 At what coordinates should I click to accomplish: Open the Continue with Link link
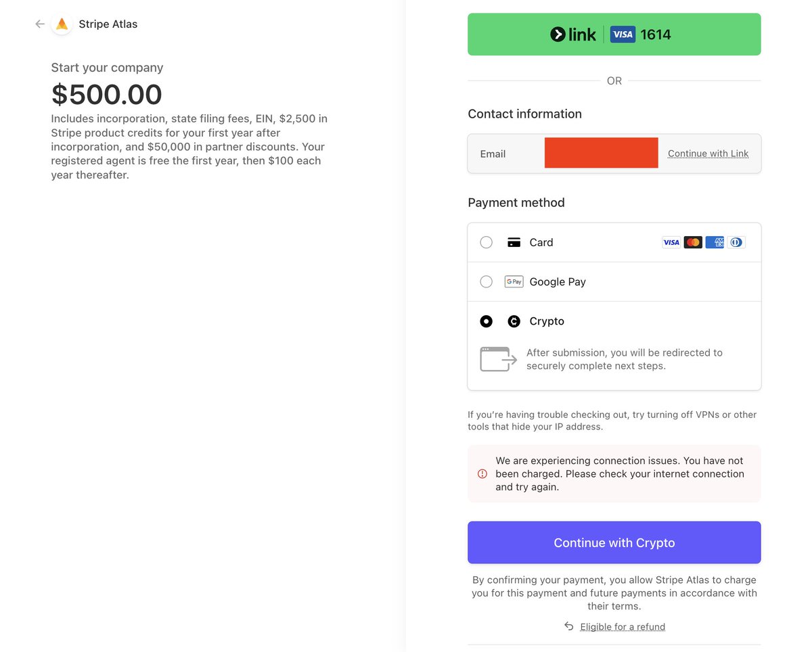click(x=708, y=154)
